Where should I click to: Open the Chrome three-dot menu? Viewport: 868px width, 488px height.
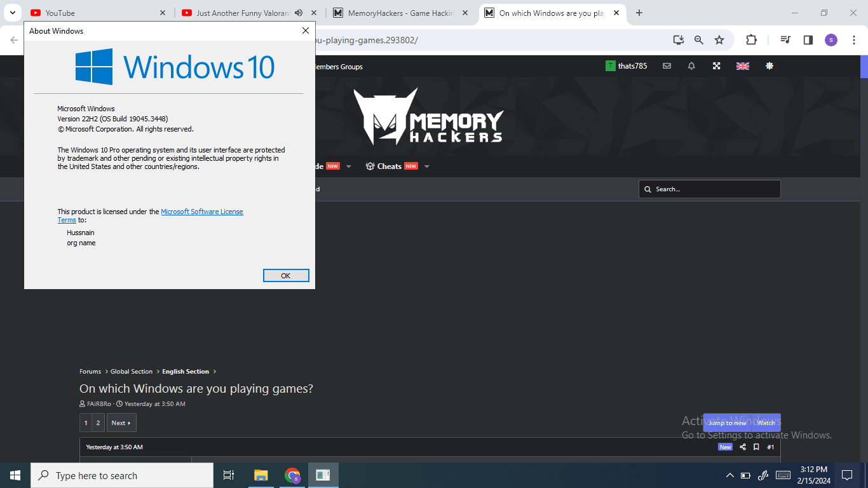coord(854,40)
